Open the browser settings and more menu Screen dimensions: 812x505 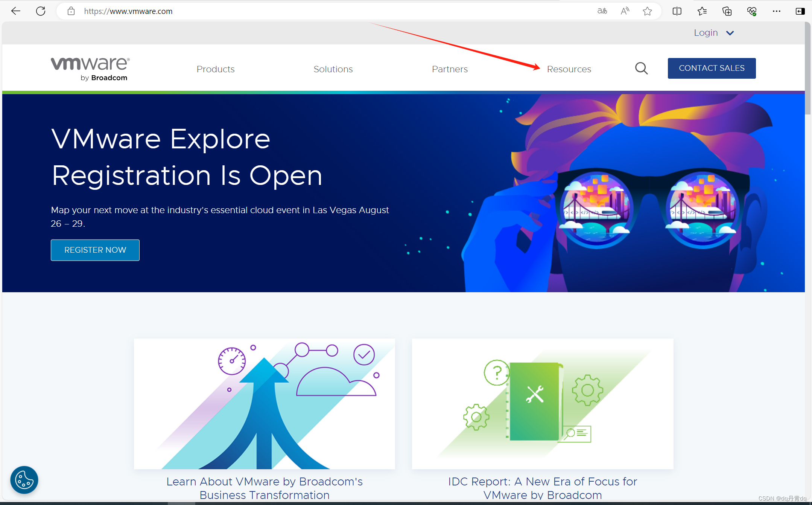pyautogui.click(x=776, y=11)
